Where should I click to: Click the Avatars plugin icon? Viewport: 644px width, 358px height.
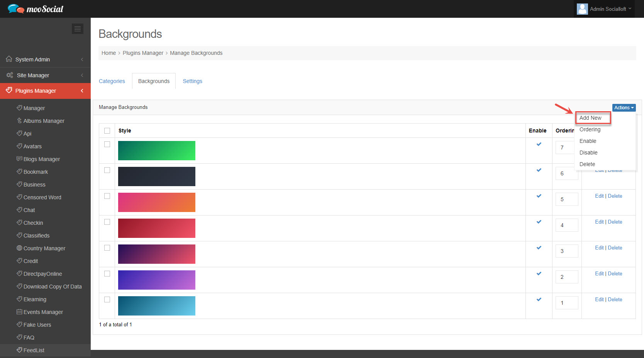coord(19,146)
